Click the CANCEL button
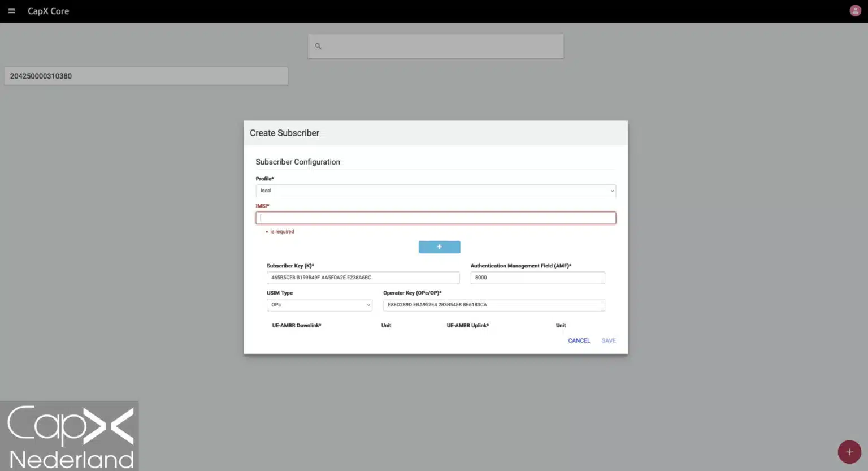The height and width of the screenshot is (471, 868). pyautogui.click(x=579, y=340)
